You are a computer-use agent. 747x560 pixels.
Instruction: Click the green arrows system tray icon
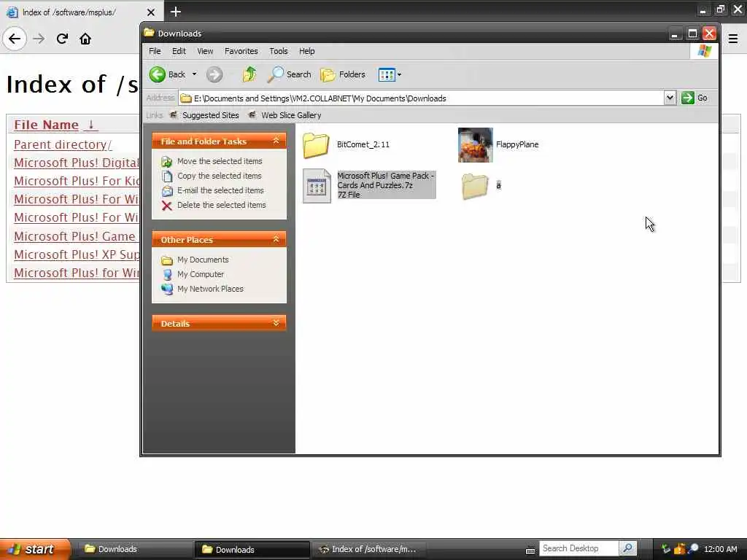coord(665,549)
